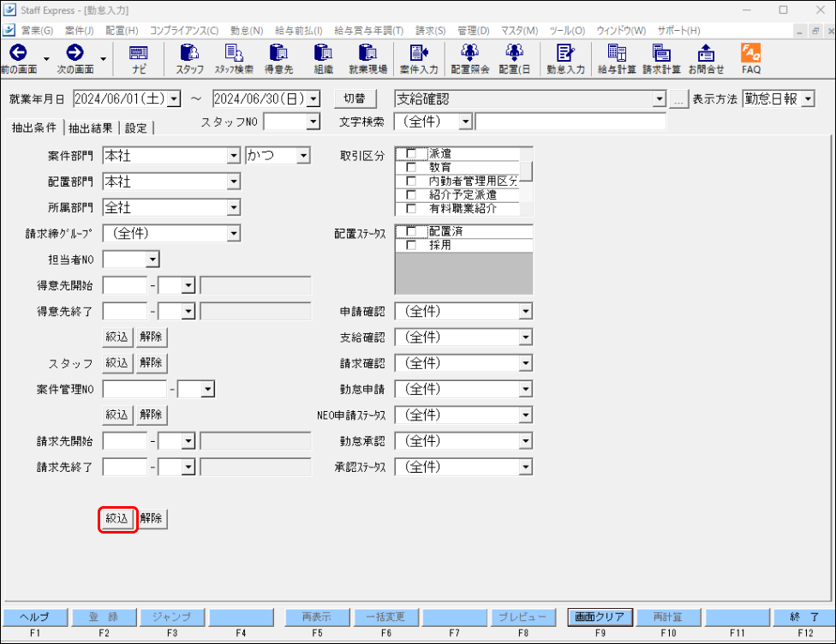Go back with 前の画面 arrow icon
Screen dimensions: 836x644
18,52
